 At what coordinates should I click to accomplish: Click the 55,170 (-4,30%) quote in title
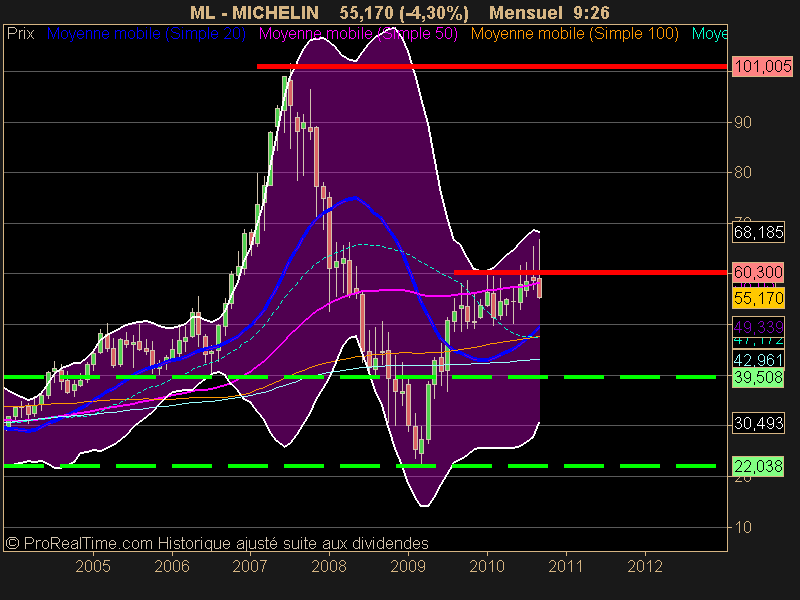point(404,12)
